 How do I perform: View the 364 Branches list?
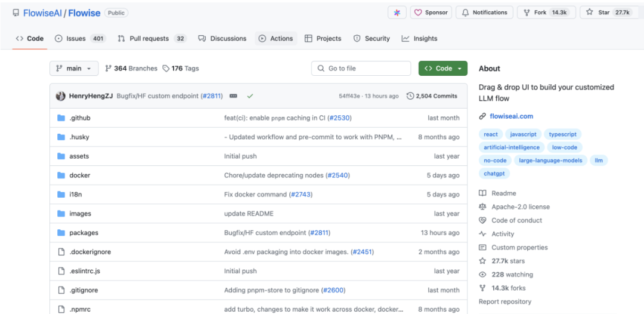131,69
